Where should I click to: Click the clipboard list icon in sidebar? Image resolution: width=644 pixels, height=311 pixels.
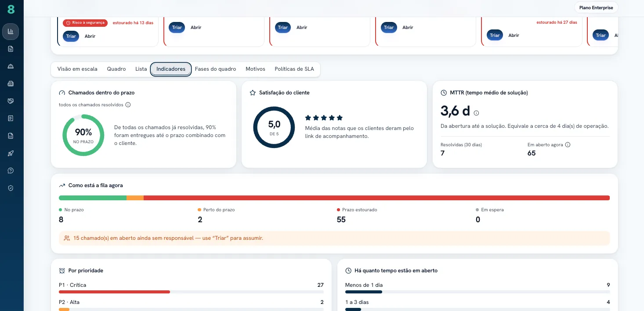click(11, 118)
